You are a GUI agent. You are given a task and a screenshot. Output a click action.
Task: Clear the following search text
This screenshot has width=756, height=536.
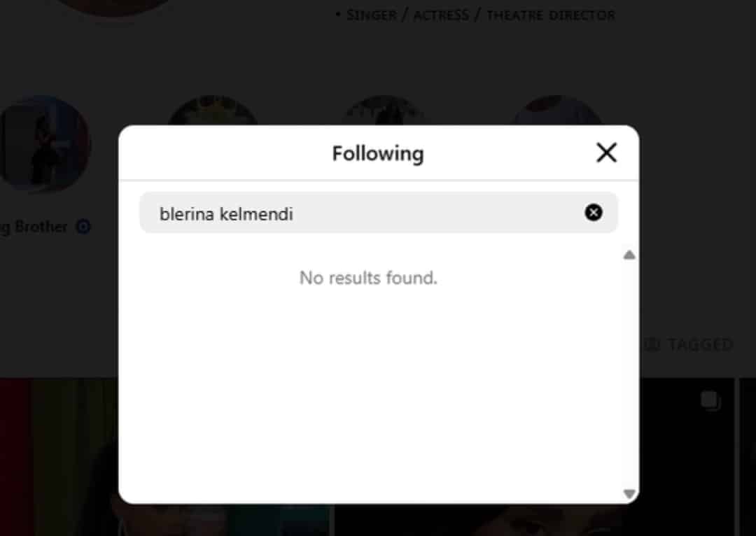tap(594, 213)
